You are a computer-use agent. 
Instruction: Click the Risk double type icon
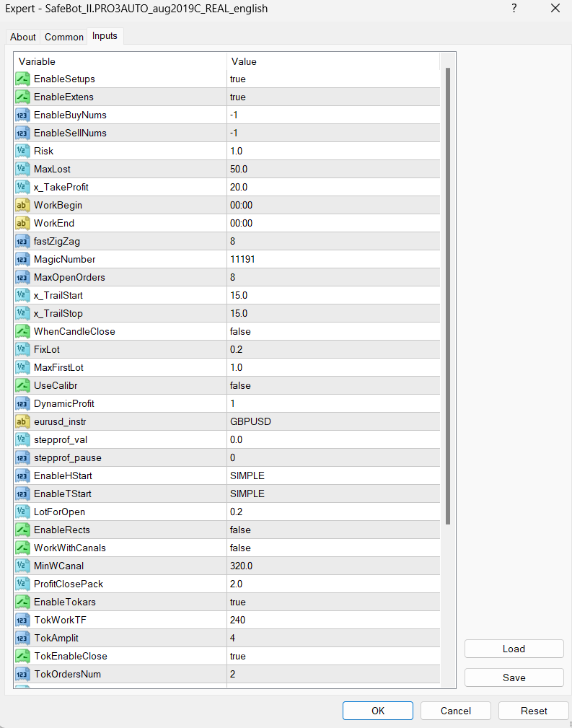click(x=23, y=151)
